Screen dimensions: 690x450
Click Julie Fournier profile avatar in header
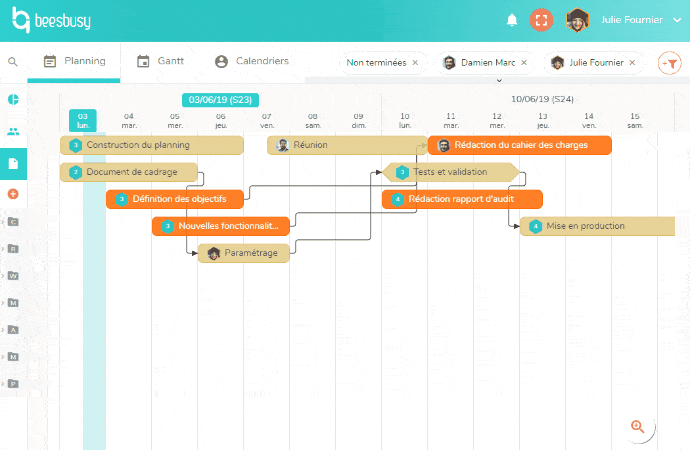tap(577, 20)
